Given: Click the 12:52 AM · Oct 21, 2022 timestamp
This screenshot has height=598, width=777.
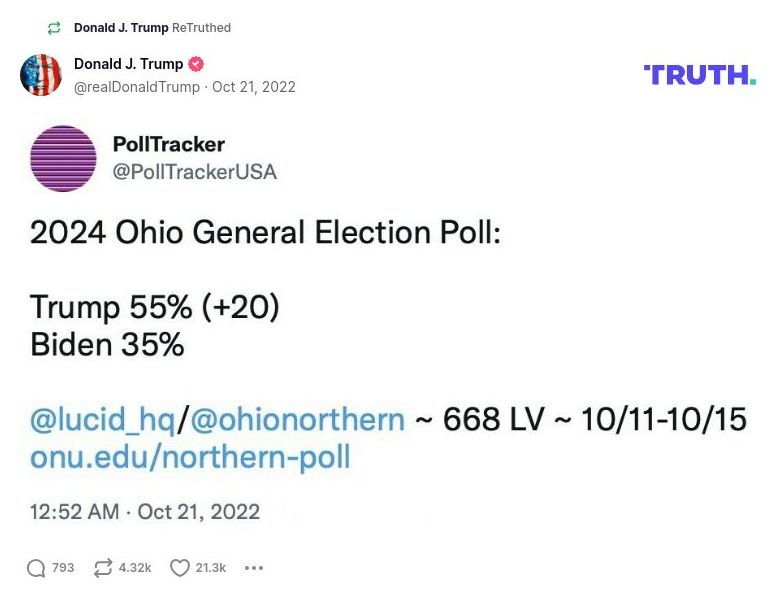Looking at the screenshot, I should coord(145,512).
